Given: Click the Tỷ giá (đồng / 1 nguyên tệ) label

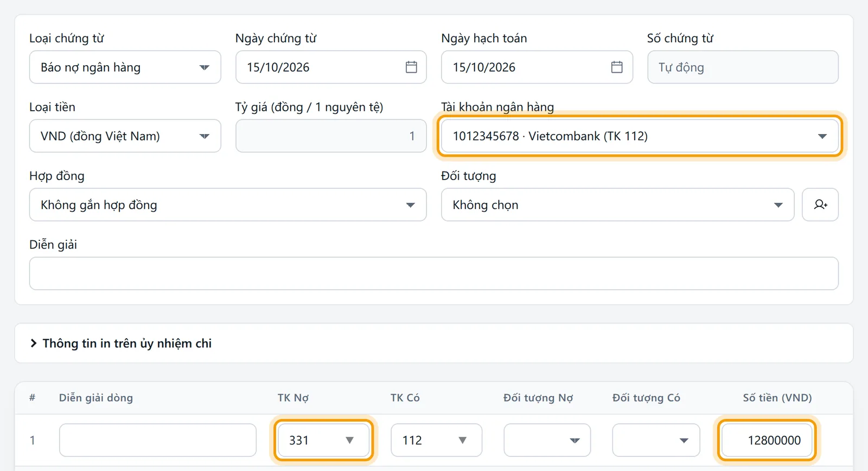Looking at the screenshot, I should pyautogui.click(x=309, y=107).
